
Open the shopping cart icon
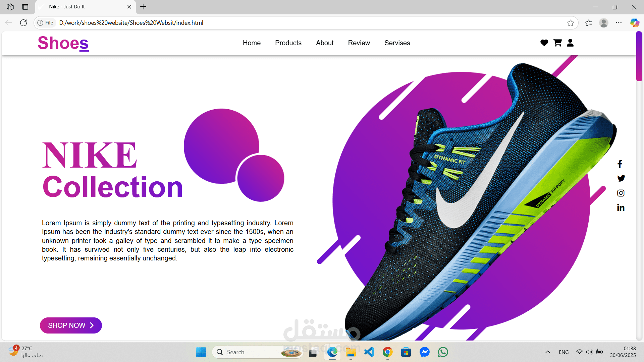click(x=557, y=43)
